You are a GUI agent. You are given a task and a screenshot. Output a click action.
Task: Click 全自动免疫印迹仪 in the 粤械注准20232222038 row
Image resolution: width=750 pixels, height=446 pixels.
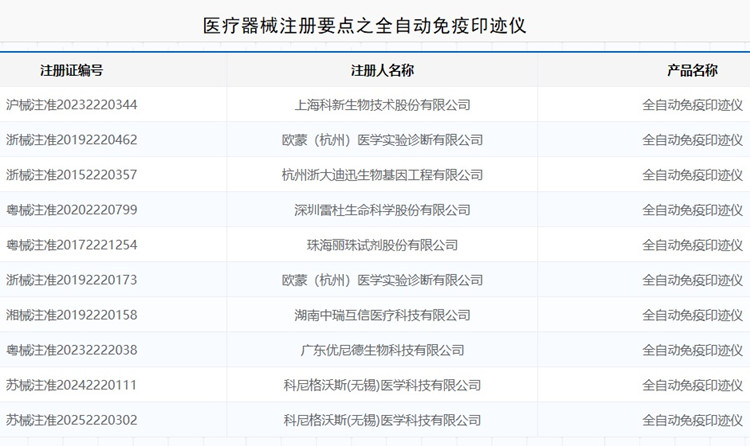tap(692, 350)
